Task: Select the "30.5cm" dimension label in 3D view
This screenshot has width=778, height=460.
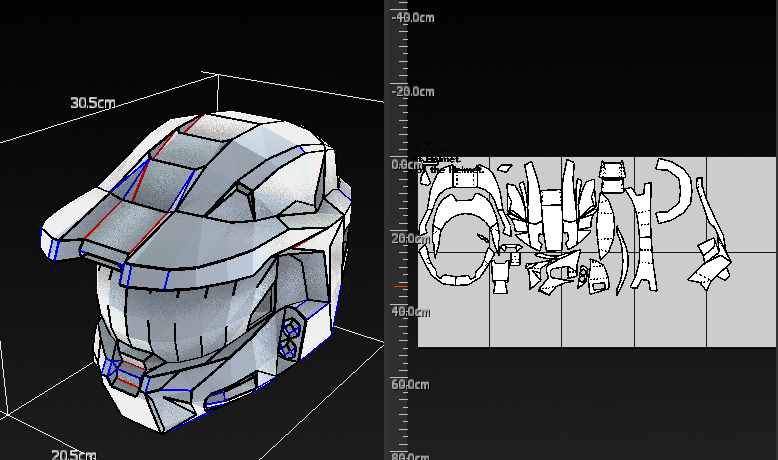Action: click(93, 103)
